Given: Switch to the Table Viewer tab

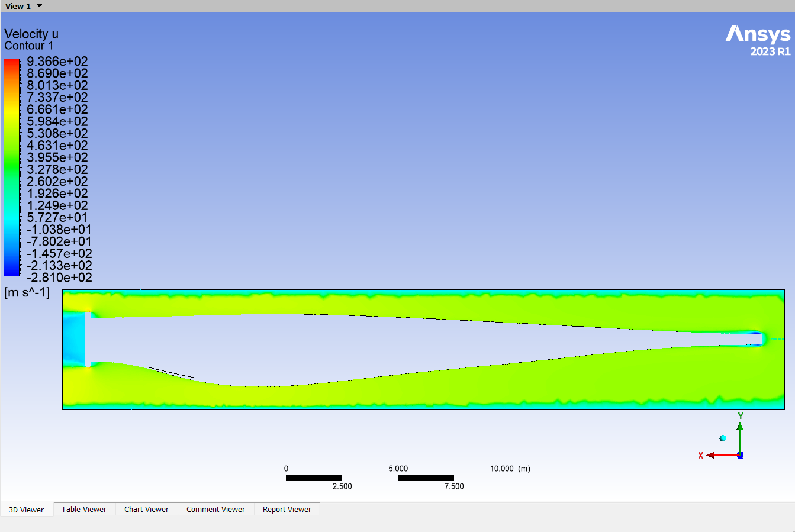Looking at the screenshot, I should 84,509.
